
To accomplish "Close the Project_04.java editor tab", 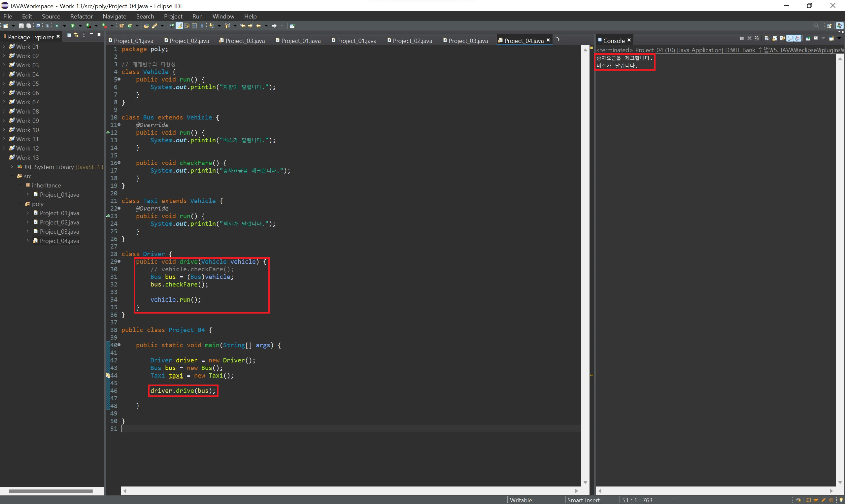I will coord(548,40).
